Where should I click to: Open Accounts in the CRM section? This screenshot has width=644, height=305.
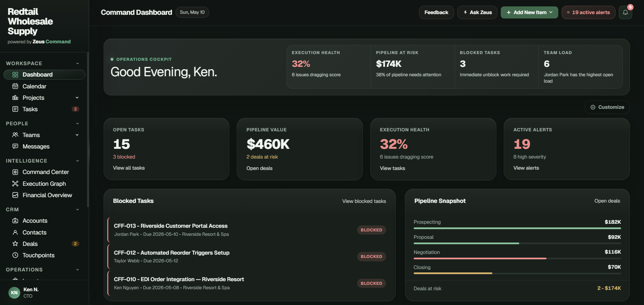tap(44, 221)
